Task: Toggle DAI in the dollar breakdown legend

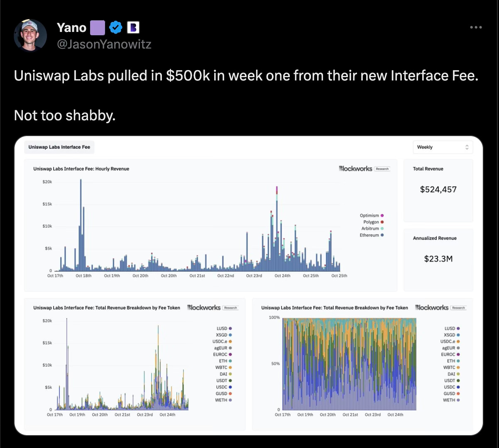Action: click(226, 374)
